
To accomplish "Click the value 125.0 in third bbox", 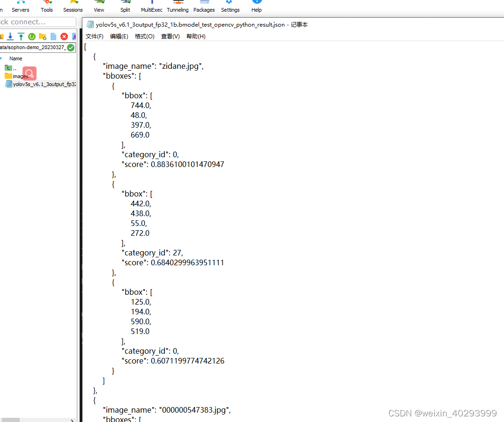I will point(141,302).
